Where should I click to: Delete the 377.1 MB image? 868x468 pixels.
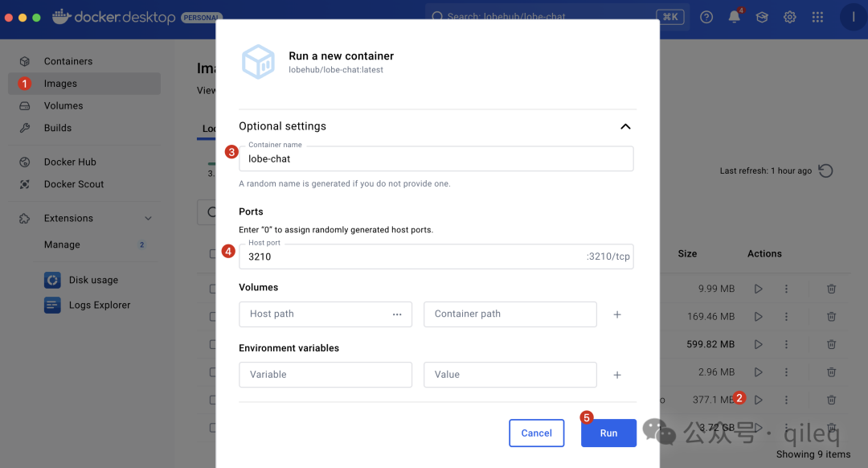[x=832, y=400]
